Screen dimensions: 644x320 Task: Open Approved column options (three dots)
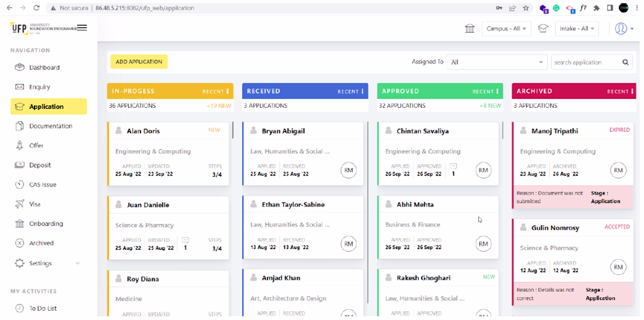coord(498,91)
